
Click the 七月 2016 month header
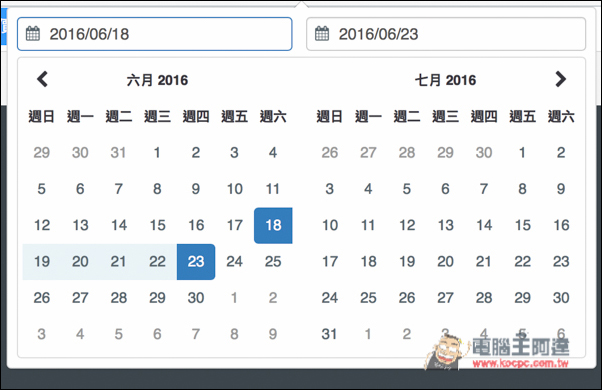[445, 80]
